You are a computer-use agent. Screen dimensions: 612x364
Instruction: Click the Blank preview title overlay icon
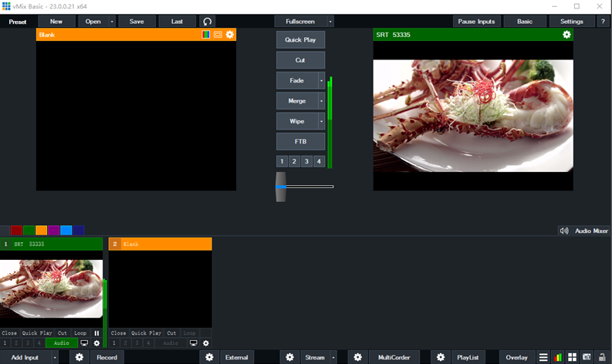[218, 35]
